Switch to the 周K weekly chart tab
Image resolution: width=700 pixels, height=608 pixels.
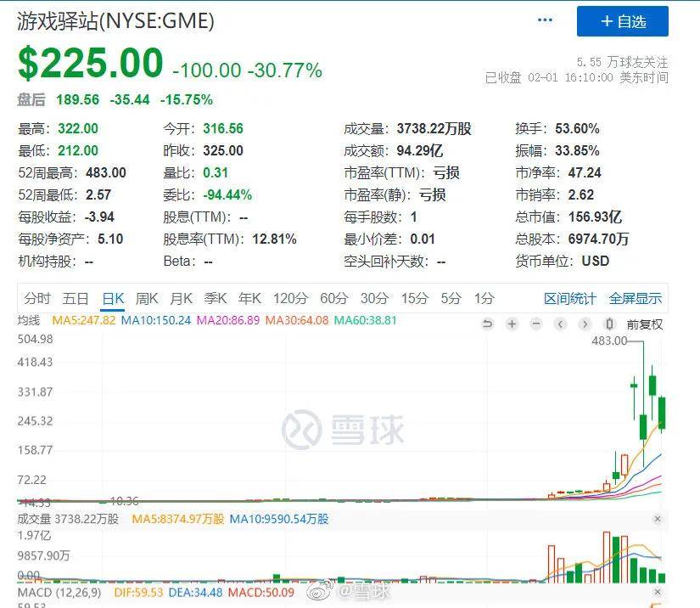[147, 299]
